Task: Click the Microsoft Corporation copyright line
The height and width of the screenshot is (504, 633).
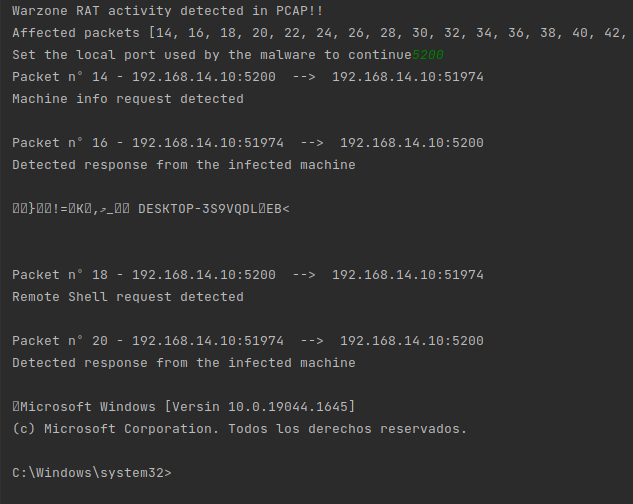Action: (x=239, y=429)
